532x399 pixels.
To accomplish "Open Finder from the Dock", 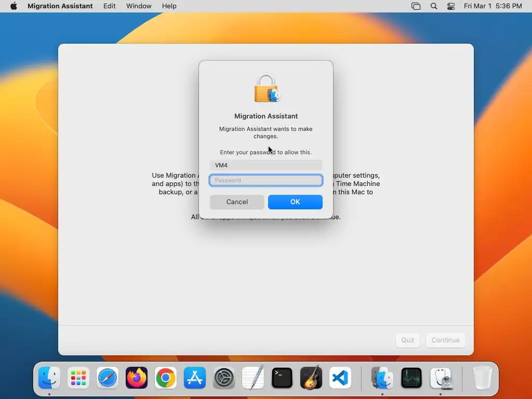I will [x=49, y=378].
